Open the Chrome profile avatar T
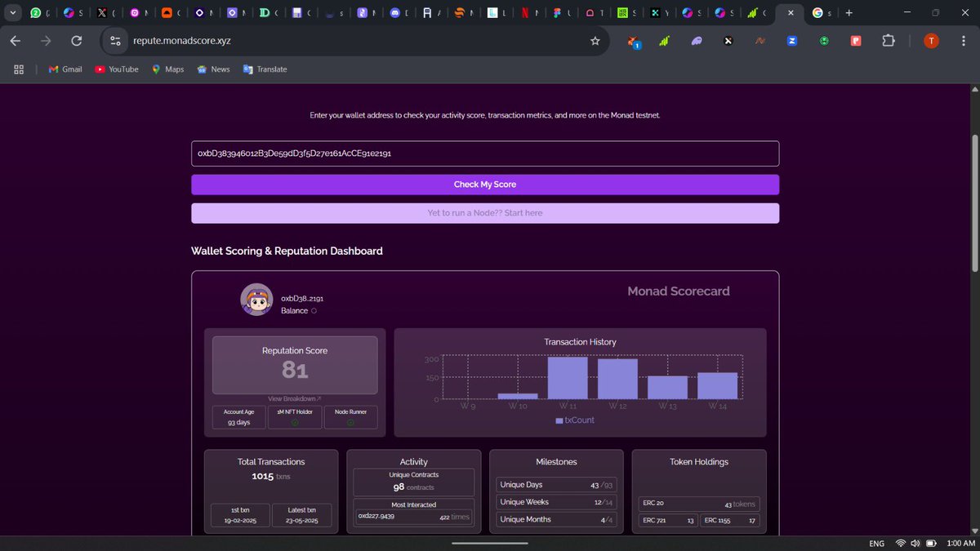The width and height of the screenshot is (980, 551). (931, 41)
